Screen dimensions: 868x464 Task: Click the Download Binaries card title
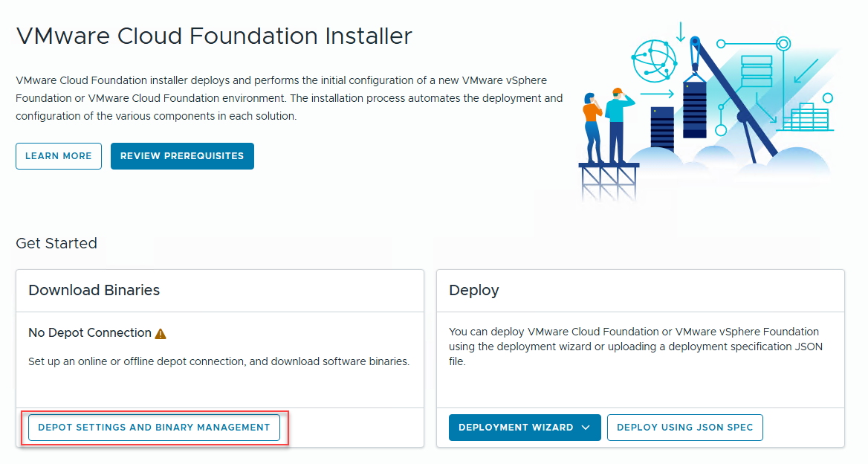[94, 290]
